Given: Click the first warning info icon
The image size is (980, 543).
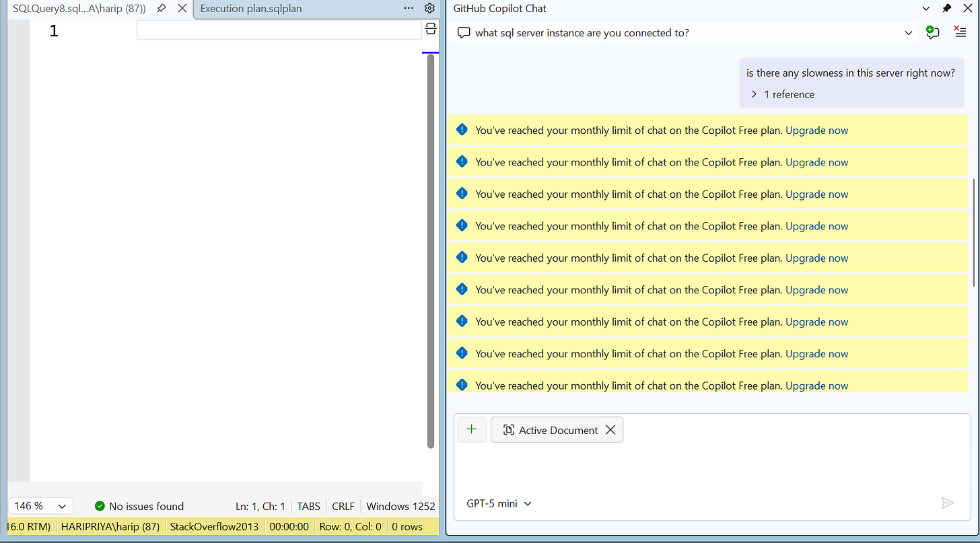Looking at the screenshot, I should point(462,130).
